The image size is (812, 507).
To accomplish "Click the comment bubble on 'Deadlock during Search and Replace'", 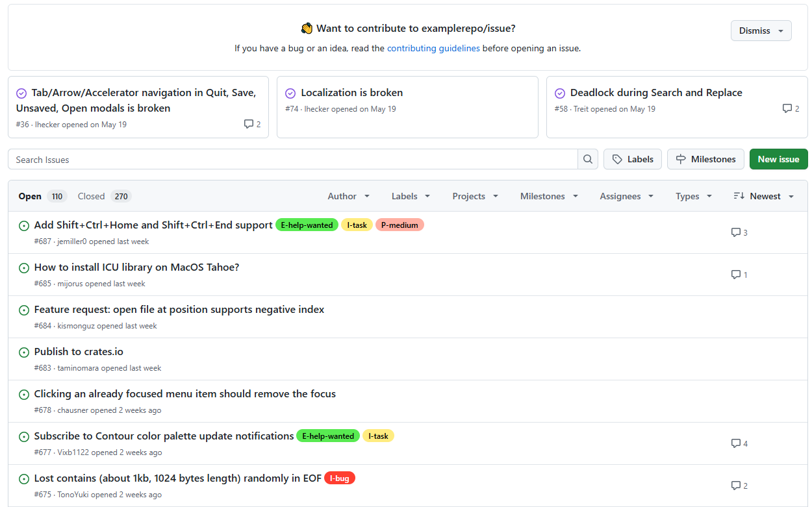I will pos(786,108).
